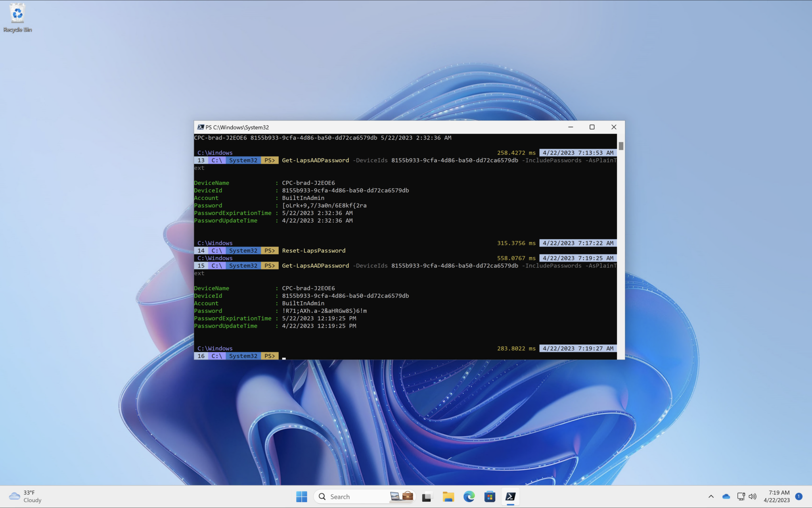
Task: Click expiration time 5/22/2023 12:19:25 PM
Action: point(319,318)
